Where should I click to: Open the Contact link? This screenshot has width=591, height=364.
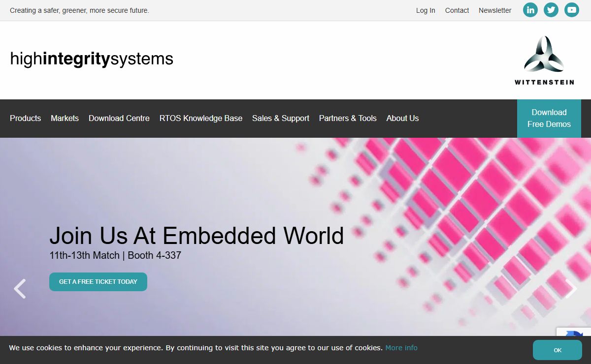[457, 10]
